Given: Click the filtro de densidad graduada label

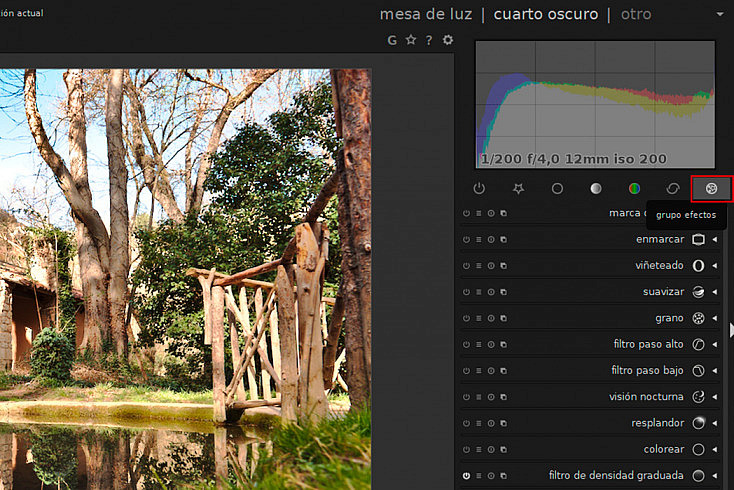Looking at the screenshot, I should tap(616, 475).
